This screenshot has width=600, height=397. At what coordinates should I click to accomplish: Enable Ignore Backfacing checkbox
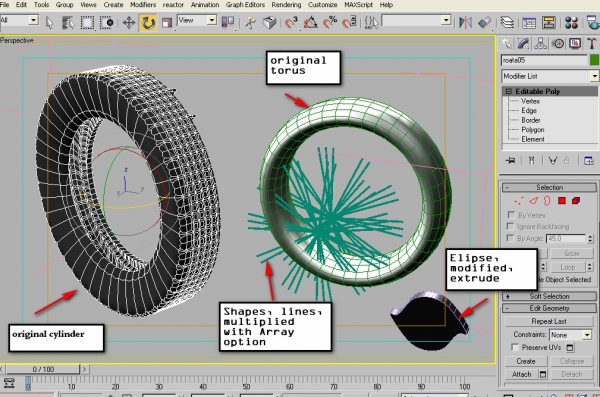tap(511, 226)
